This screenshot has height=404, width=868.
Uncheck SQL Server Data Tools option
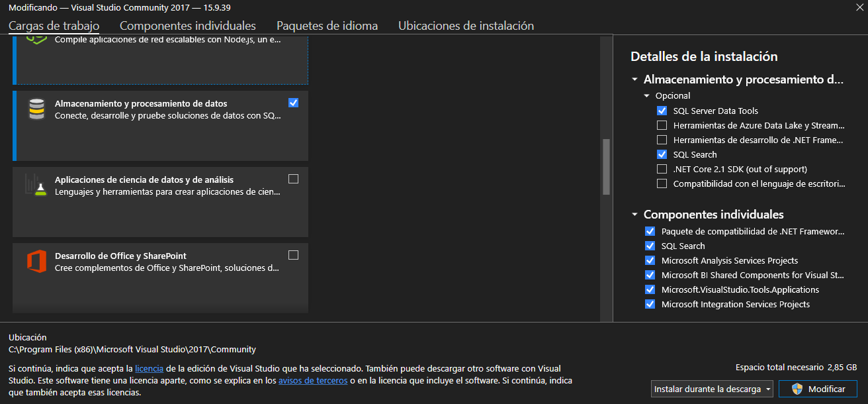662,111
